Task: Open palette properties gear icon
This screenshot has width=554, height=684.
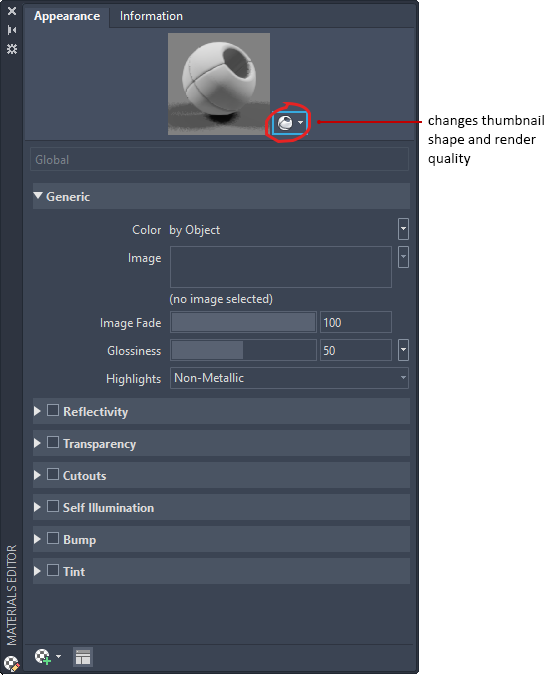Action: [x=12, y=49]
